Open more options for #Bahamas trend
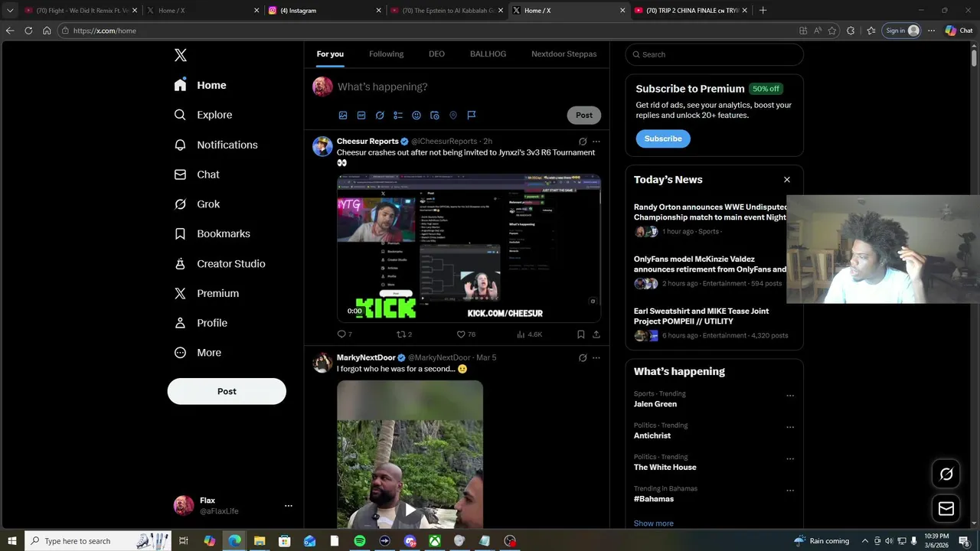 pos(790,491)
